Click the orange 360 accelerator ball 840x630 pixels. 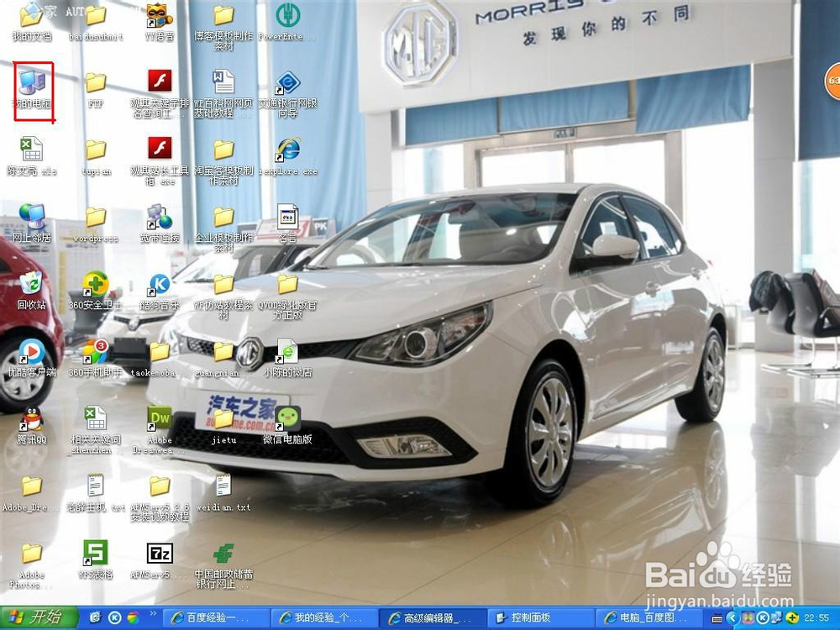(x=832, y=81)
